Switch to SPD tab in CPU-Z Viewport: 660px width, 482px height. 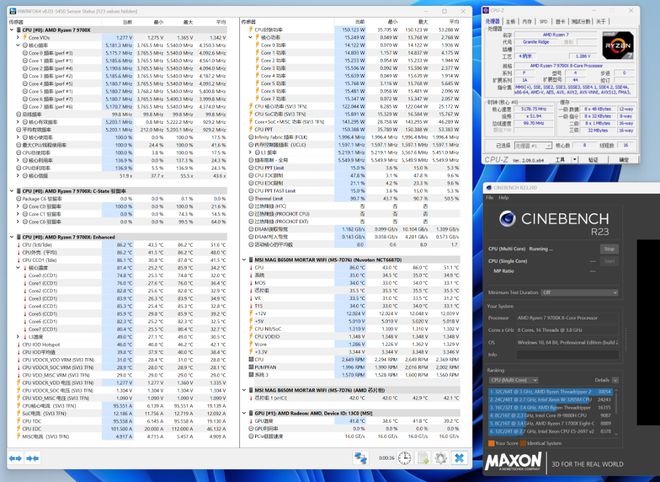543,21
